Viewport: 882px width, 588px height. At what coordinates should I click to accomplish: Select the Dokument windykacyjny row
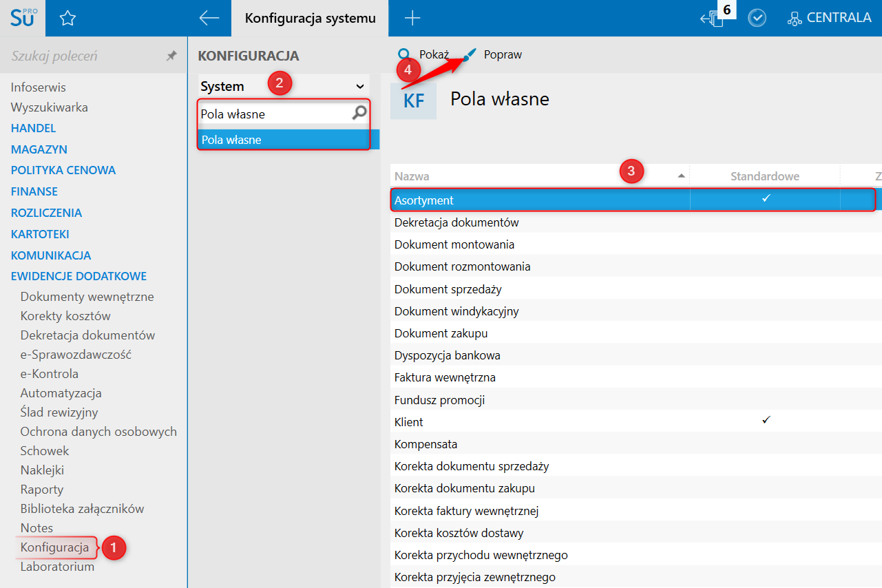(636, 311)
